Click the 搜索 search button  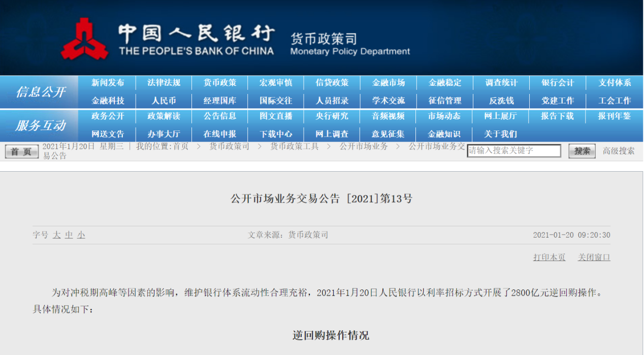coord(581,151)
